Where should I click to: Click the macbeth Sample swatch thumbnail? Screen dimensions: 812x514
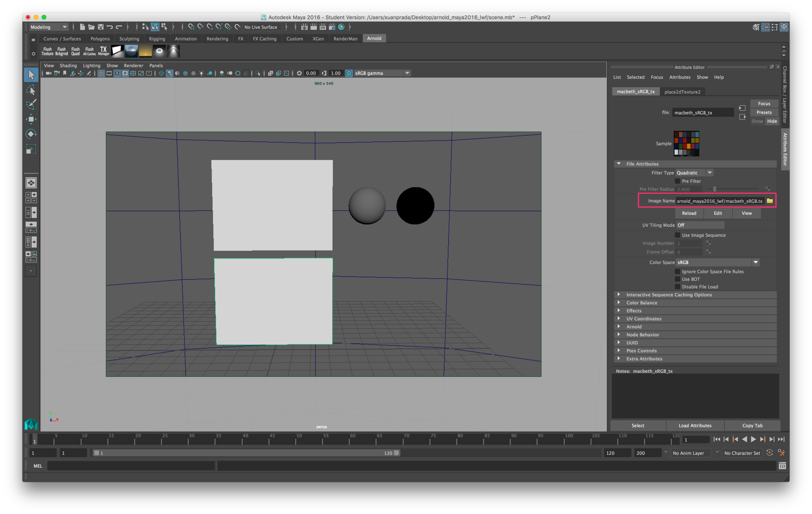[686, 143]
